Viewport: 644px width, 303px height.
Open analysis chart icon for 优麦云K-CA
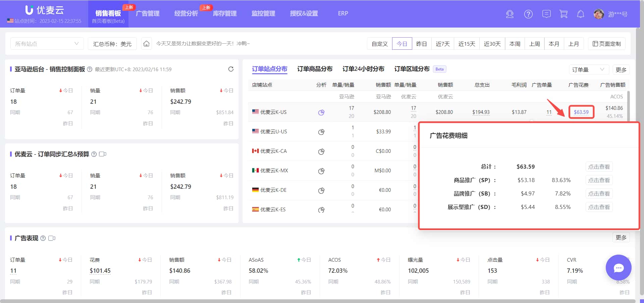pos(321,151)
